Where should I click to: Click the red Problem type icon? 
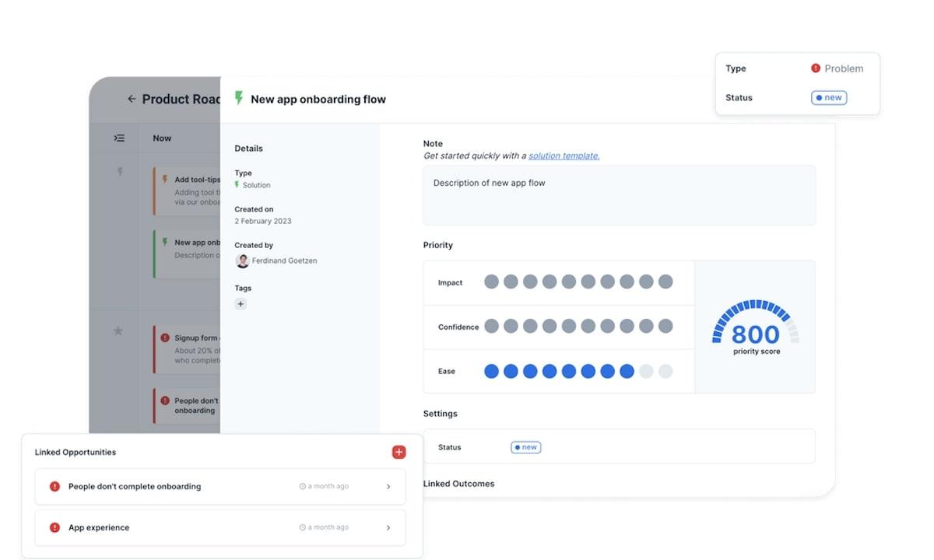click(816, 68)
